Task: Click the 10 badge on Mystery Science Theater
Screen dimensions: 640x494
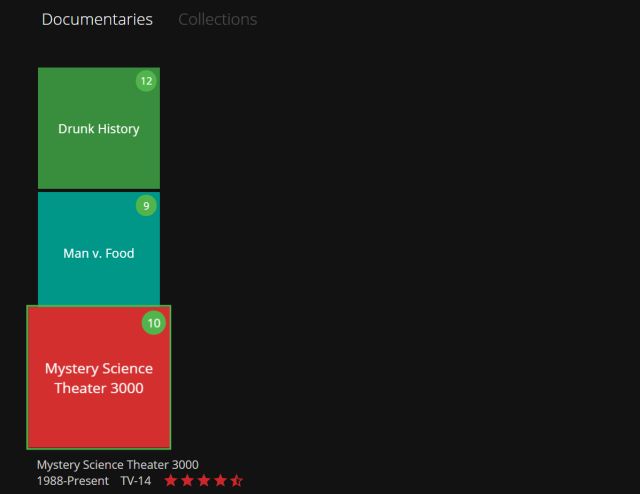Action: coord(154,323)
